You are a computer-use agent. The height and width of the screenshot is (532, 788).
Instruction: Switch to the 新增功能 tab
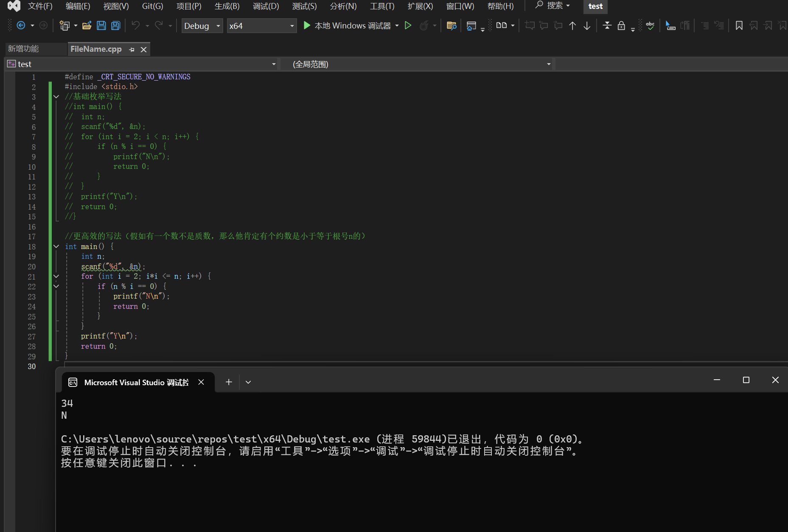click(24, 49)
